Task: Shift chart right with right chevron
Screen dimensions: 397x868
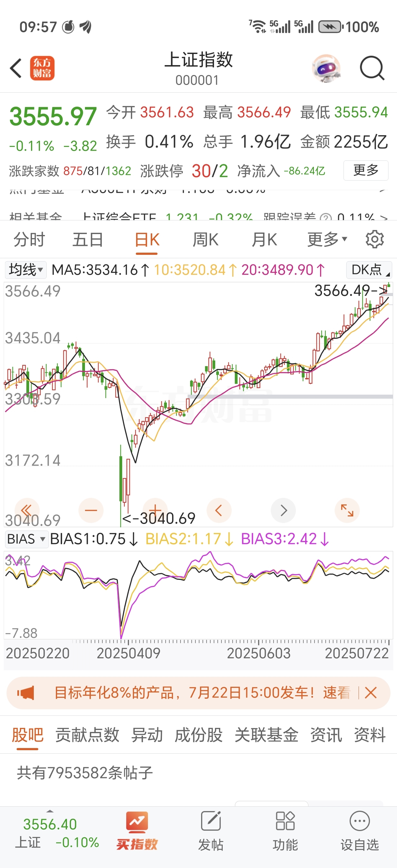Action: pos(283,511)
